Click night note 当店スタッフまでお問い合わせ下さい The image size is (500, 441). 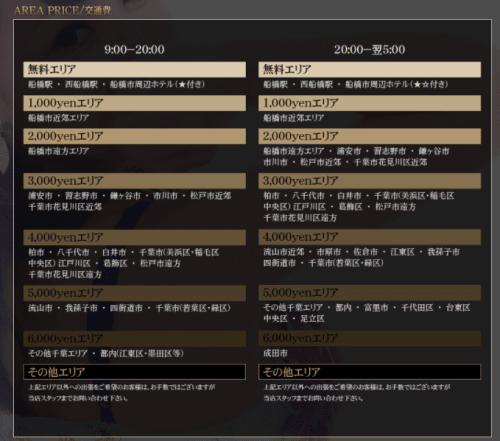[x=313, y=398]
